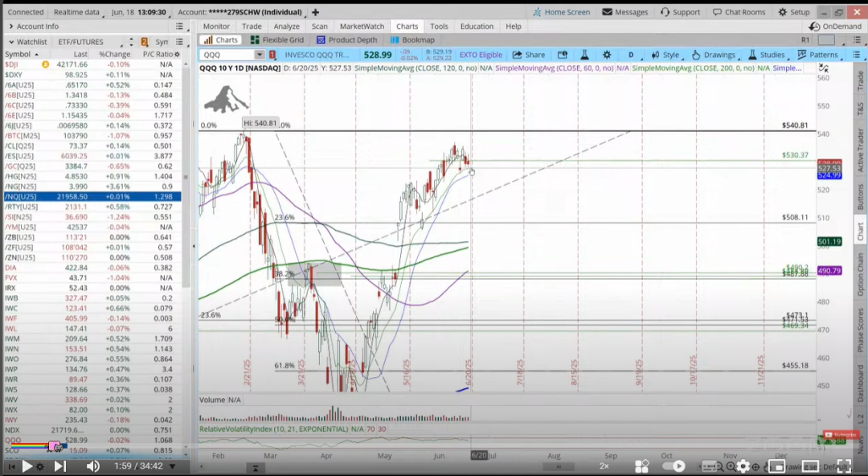Click the orange watchlist link number 2
This screenshot has height=476, width=868.
(x=144, y=42)
